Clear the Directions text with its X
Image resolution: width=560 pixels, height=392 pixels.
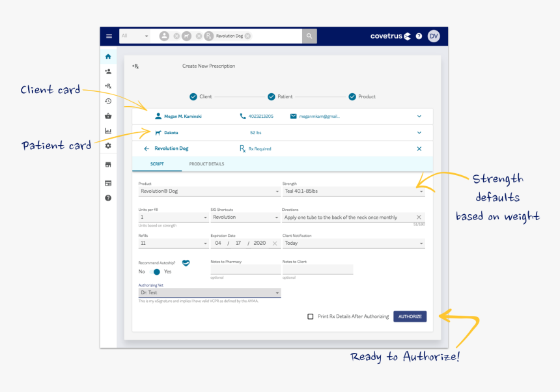point(419,217)
